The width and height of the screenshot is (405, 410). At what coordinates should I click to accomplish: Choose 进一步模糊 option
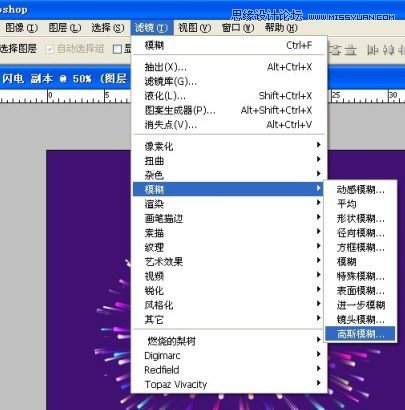click(x=360, y=305)
